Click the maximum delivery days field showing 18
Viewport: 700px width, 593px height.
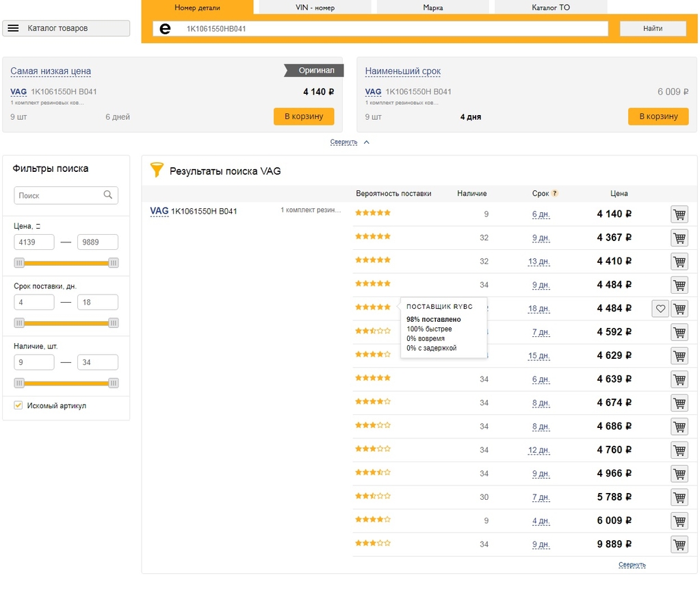[x=98, y=302]
